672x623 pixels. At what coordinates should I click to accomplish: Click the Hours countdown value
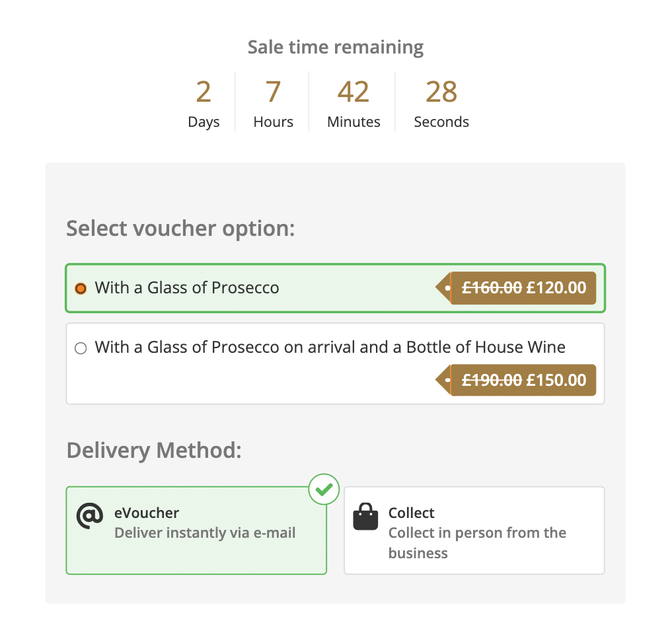tap(273, 92)
